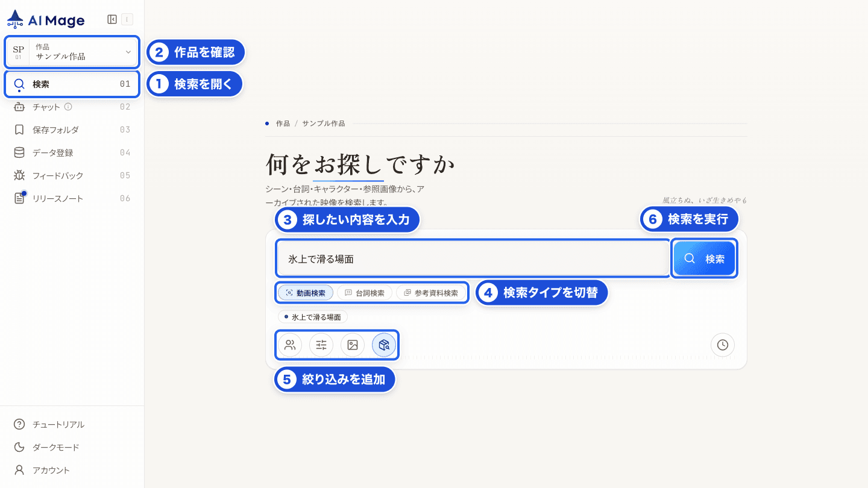The image size is (868, 488).
Task: Click the サンプル作品 breadcrumb
Action: click(324, 124)
